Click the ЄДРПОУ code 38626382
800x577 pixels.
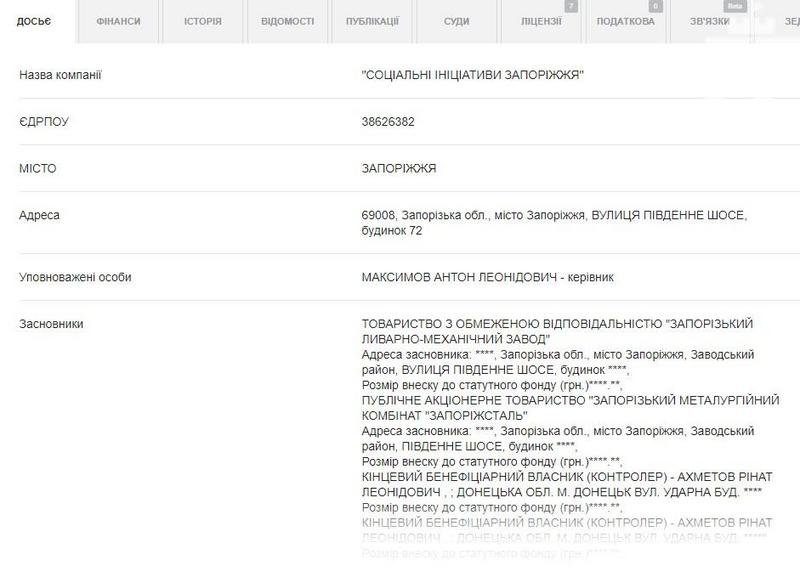pyautogui.click(x=388, y=121)
